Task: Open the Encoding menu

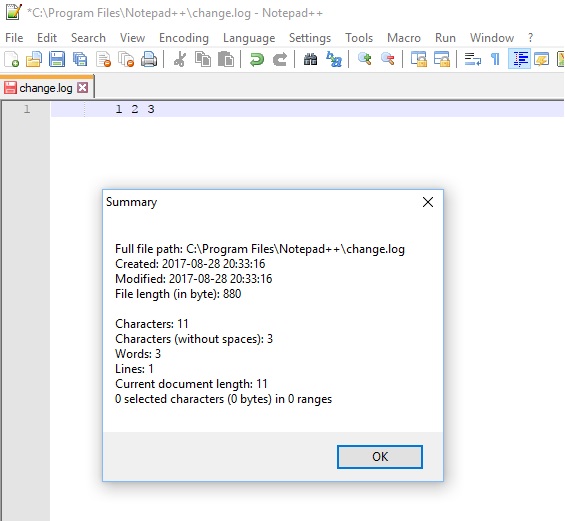Action: [x=184, y=38]
